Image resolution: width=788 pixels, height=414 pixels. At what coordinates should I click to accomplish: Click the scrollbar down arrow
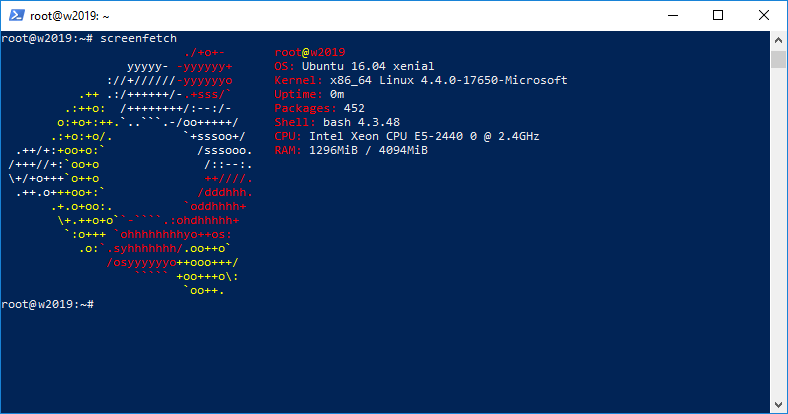778,404
